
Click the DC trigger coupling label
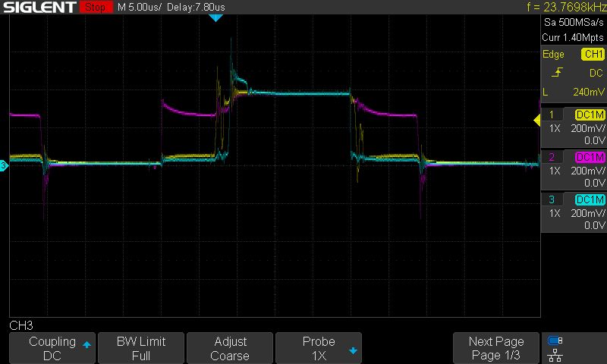(x=596, y=73)
